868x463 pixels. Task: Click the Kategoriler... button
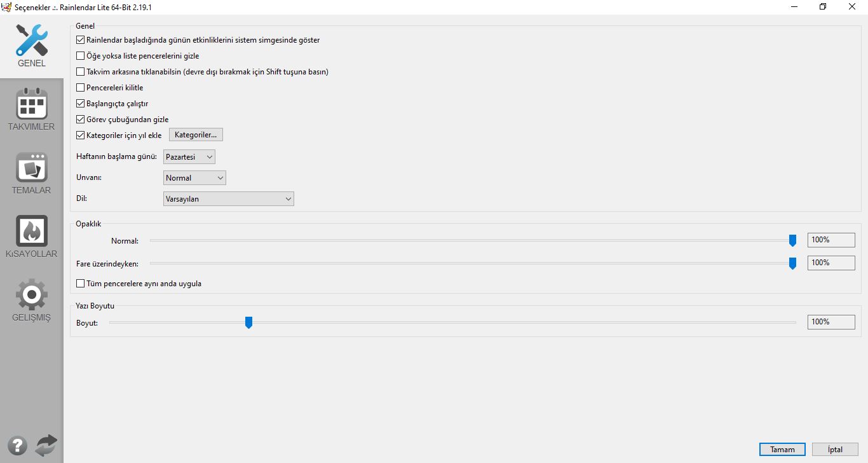click(x=196, y=135)
